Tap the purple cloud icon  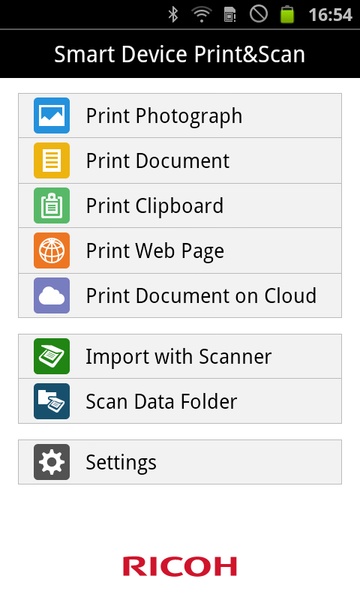52,295
